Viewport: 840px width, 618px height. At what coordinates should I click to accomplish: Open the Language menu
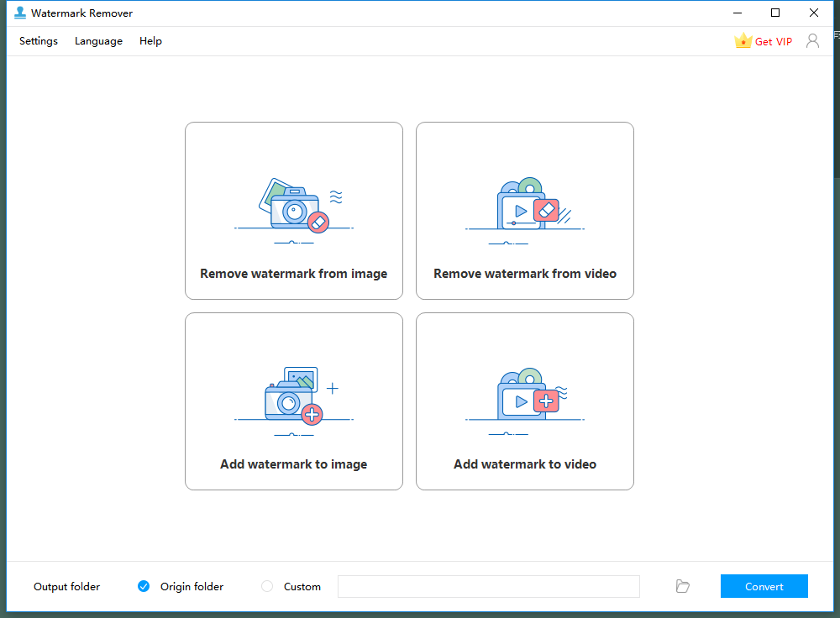(x=98, y=41)
